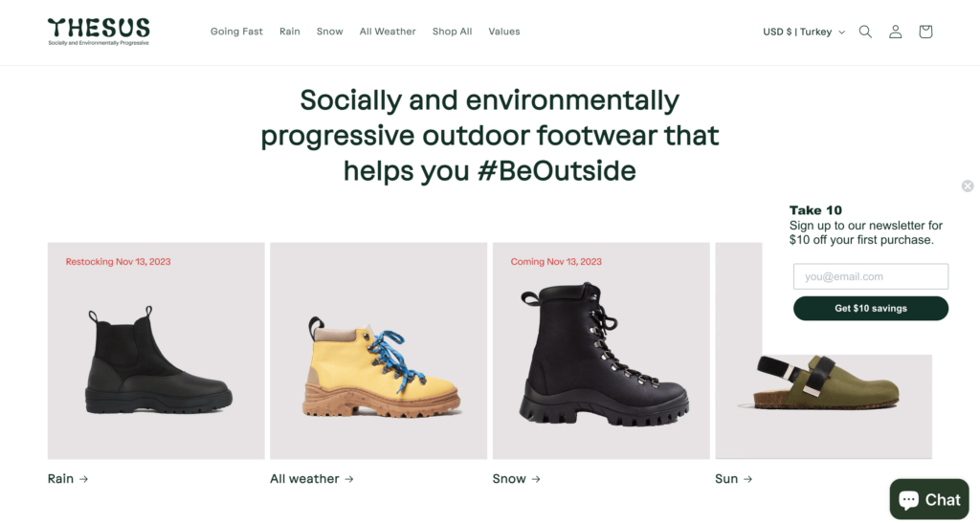Viewport: 980px width, 523px height.
Task: Go to the Snow navigation item
Action: coord(329,32)
